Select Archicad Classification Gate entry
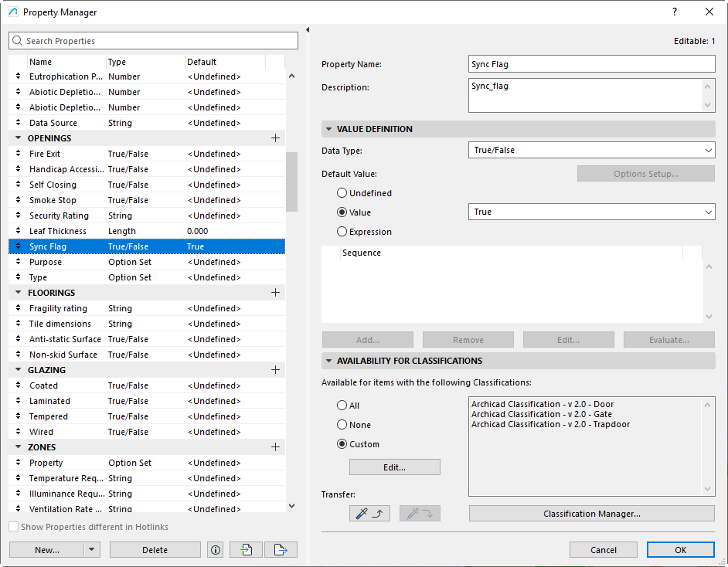The width and height of the screenshot is (728, 567). [x=541, y=414]
